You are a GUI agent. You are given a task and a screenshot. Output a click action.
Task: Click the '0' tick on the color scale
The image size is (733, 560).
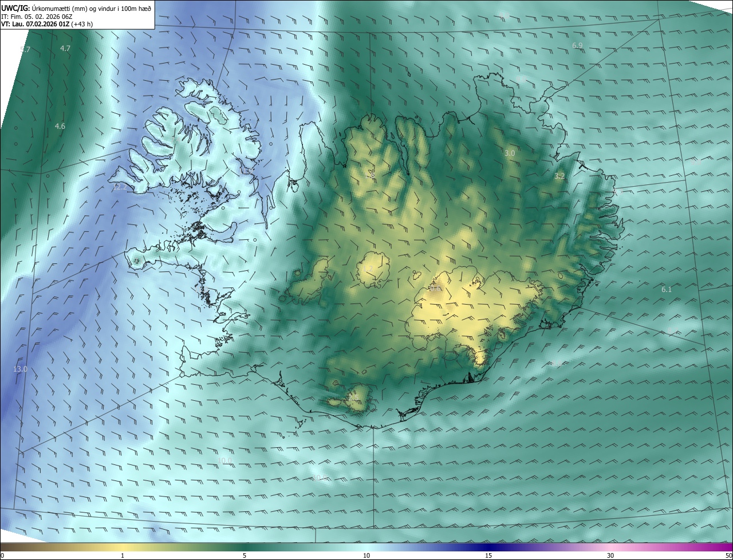pos(2,555)
